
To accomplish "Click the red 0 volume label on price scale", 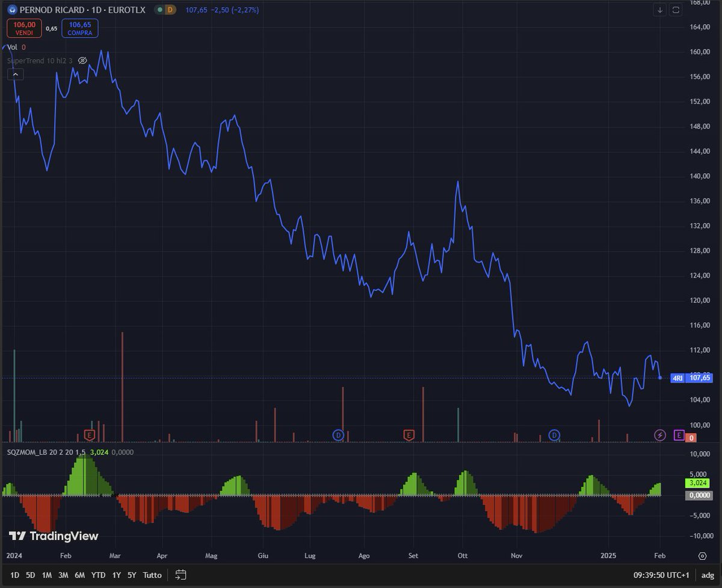I will pos(691,438).
